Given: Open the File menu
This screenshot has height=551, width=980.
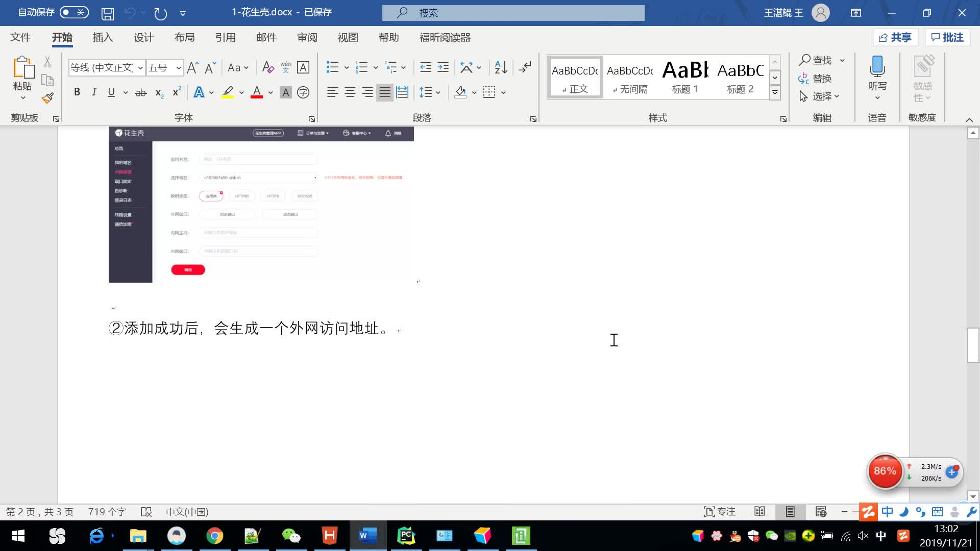Looking at the screenshot, I should click(20, 37).
